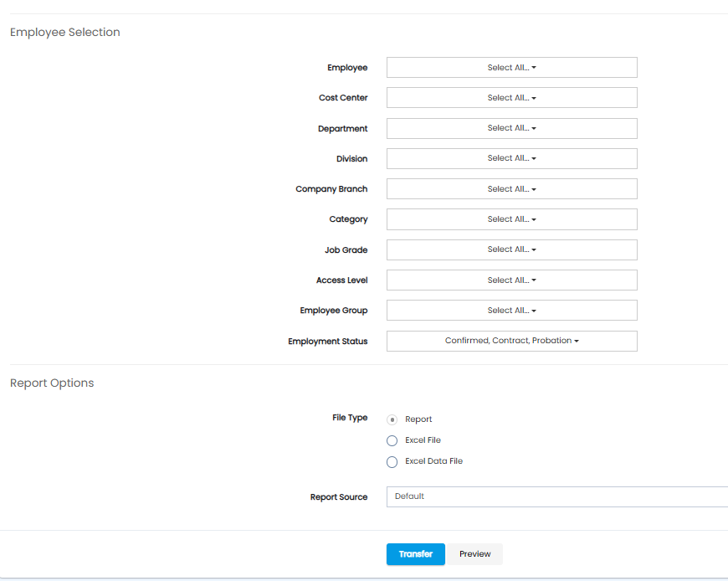
Task: Click the Employee Selection heading
Action: [x=65, y=32]
